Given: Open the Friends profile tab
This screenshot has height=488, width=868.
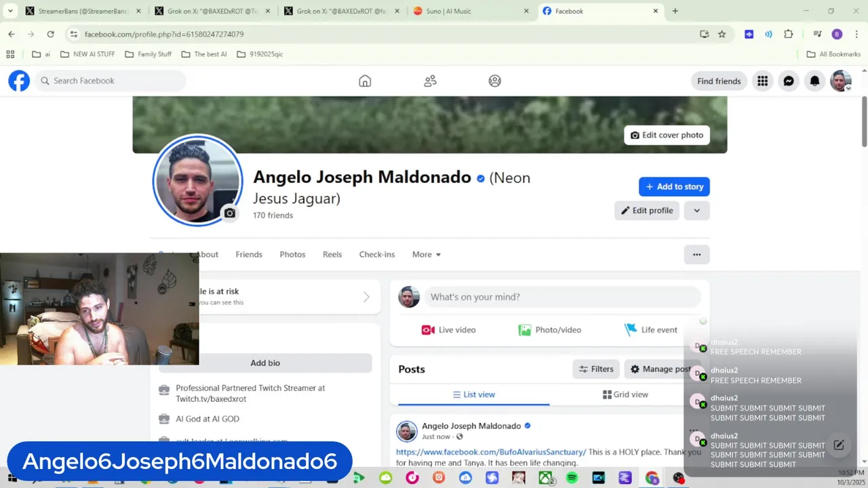Looking at the screenshot, I should tap(249, 255).
